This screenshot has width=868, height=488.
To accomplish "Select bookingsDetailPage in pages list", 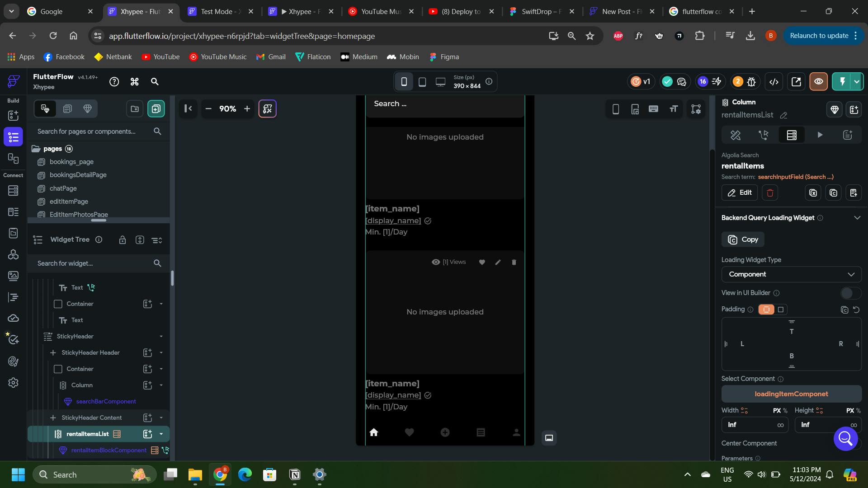I will [78, 175].
